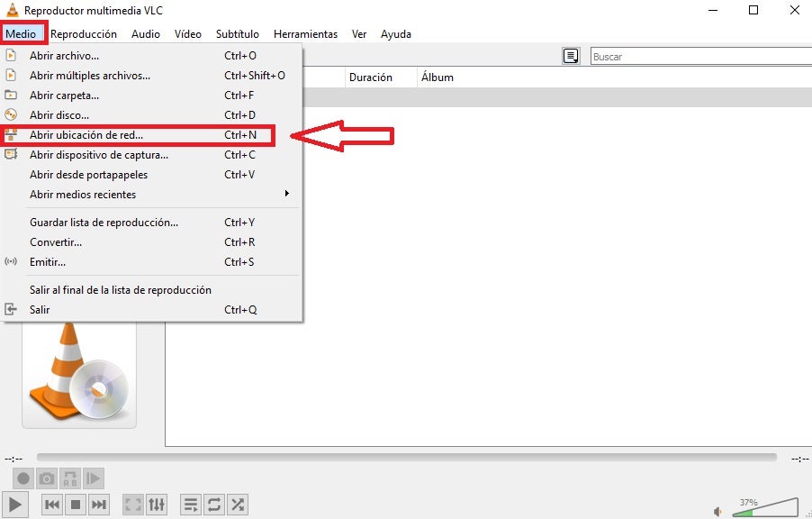The image size is (812, 519).
Task: Open the Audio menu
Action: [x=146, y=34]
